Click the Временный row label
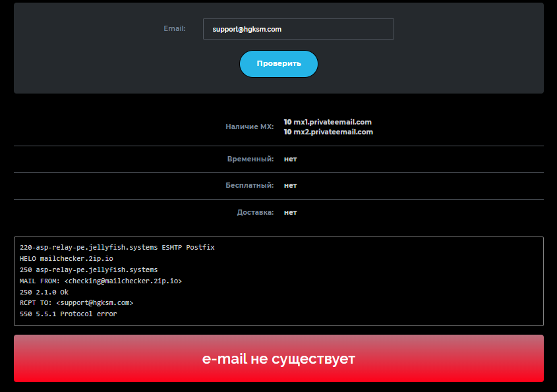The width and height of the screenshot is (557, 392). click(x=250, y=159)
